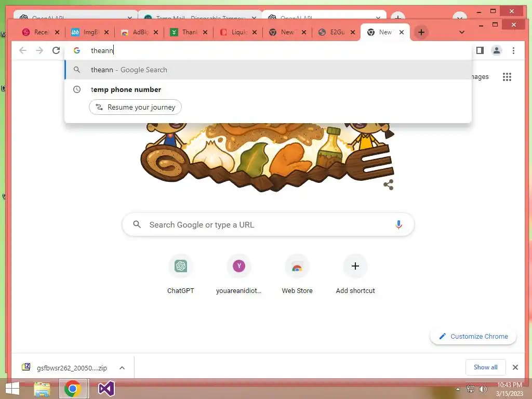Screen dimensions: 532x399
Task: Open File Explorer from taskbar
Action: (x=42, y=389)
